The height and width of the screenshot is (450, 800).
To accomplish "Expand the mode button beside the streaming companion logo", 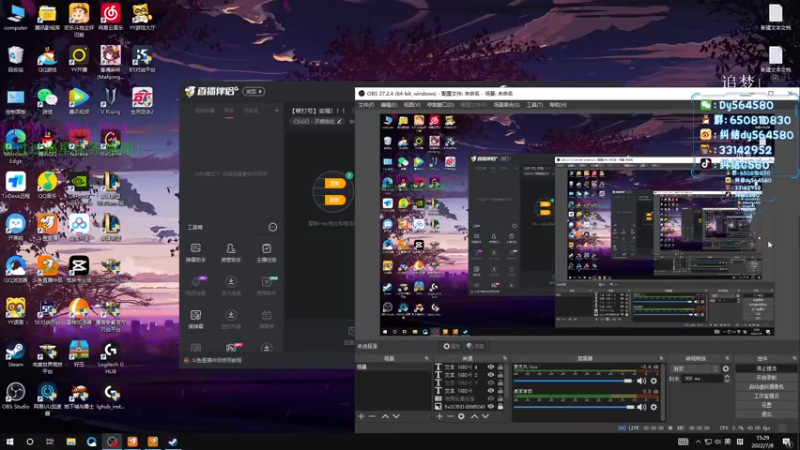I will [x=254, y=91].
